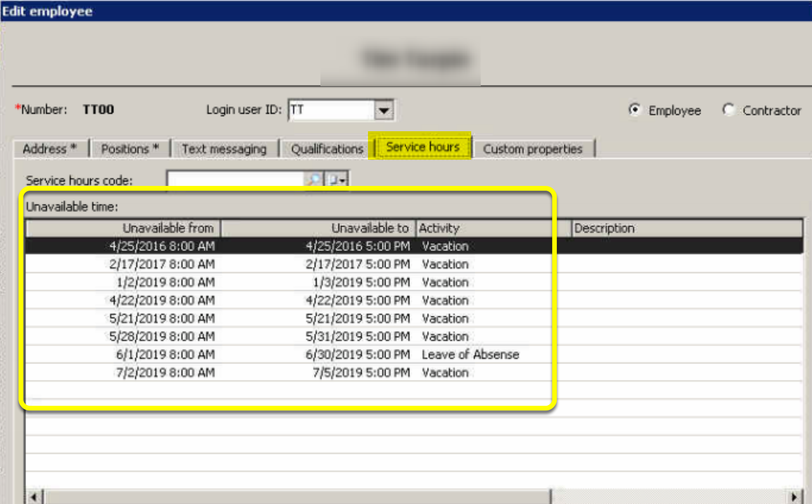The width and height of the screenshot is (812, 504).
Task: Click the Description column header
Action: point(686,228)
